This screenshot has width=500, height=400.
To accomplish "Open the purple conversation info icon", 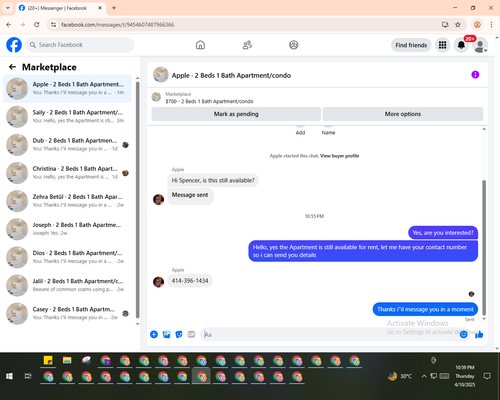I will pyautogui.click(x=475, y=75).
